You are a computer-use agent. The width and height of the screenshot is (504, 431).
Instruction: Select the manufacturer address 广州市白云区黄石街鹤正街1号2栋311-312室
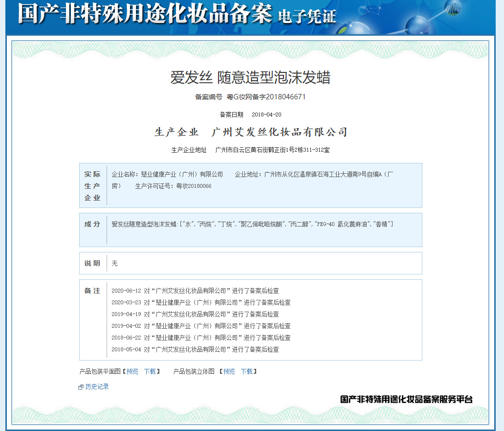pos(272,150)
